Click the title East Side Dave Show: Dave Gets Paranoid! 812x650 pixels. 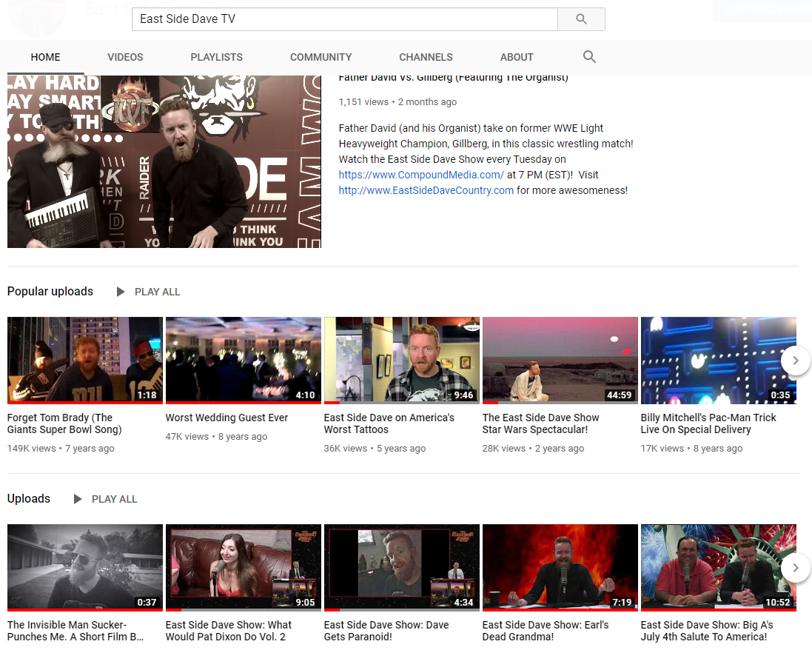pyautogui.click(x=386, y=630)
